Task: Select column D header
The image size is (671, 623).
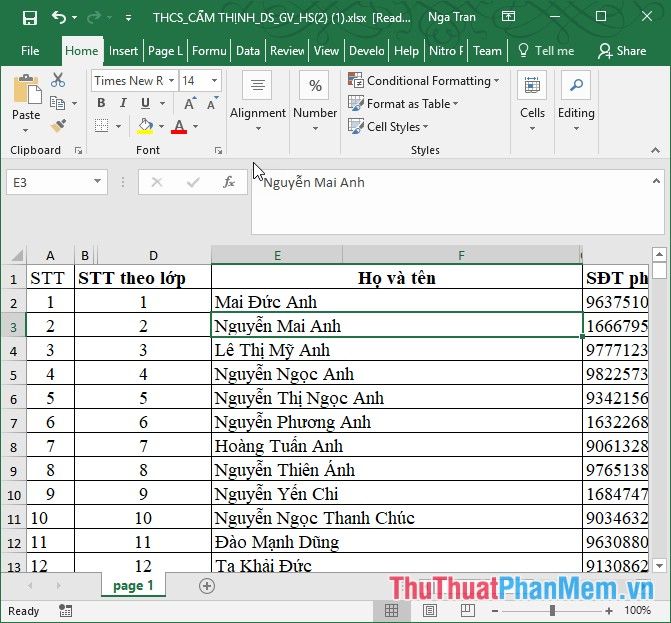Action: pyautogui.click(x=154, y=255)
